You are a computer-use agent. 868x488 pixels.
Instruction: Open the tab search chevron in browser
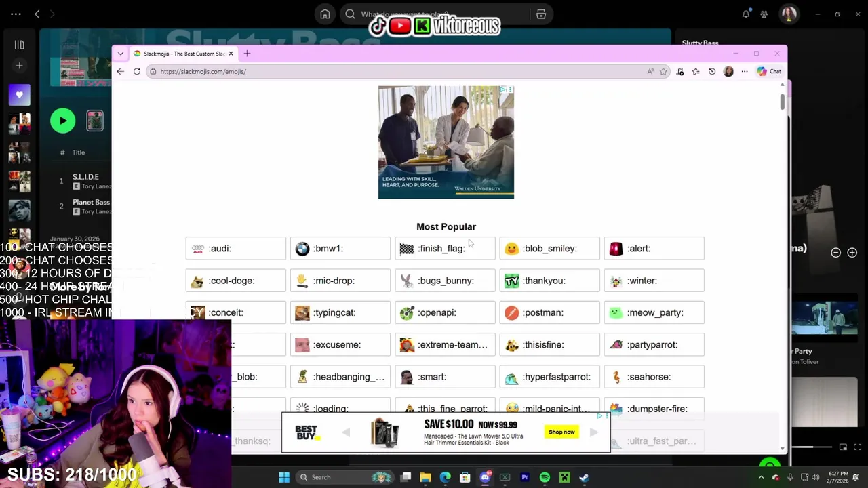120,54
